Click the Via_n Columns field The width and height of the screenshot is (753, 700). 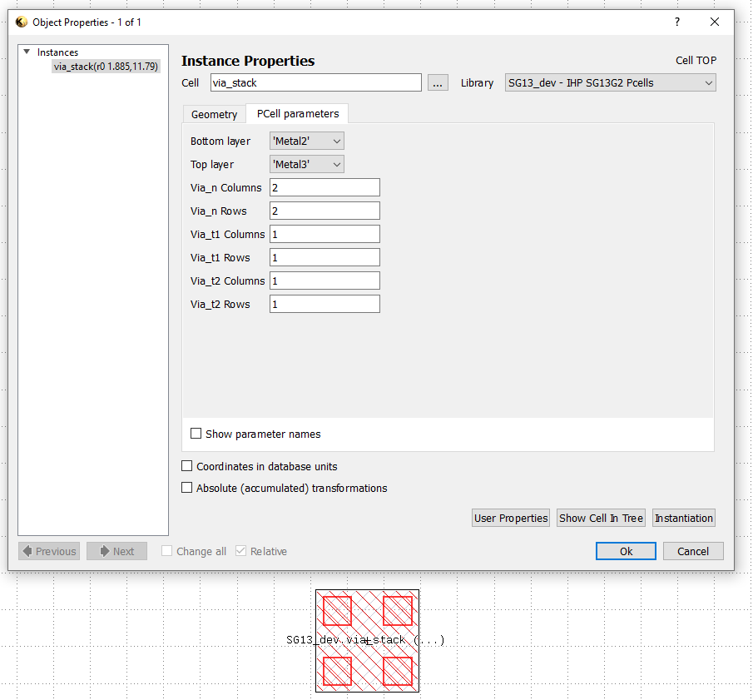324,187
